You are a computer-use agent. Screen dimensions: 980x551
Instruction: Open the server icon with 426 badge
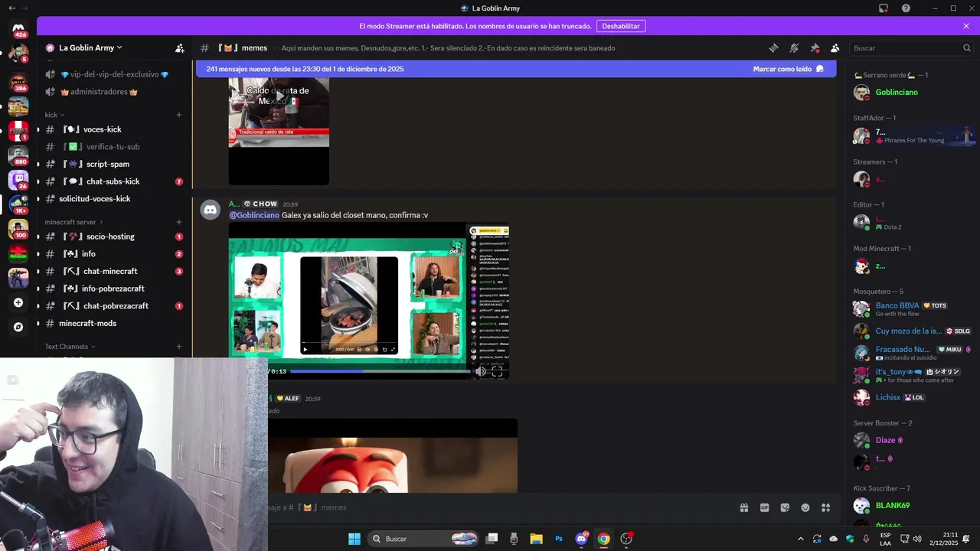pos(18,29)
